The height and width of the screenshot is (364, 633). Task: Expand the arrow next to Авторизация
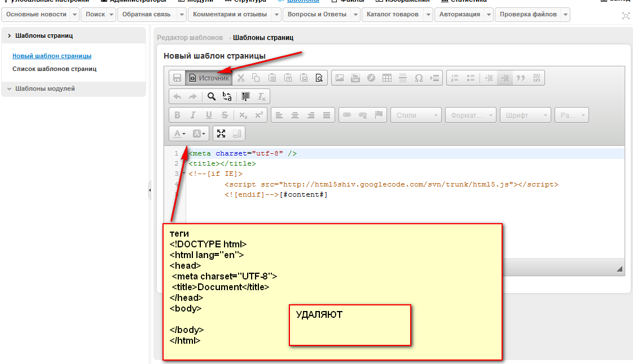(489, 15)
